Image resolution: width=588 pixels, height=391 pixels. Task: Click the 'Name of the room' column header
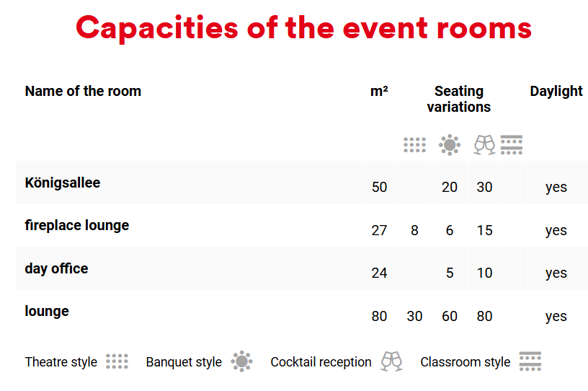83,91
